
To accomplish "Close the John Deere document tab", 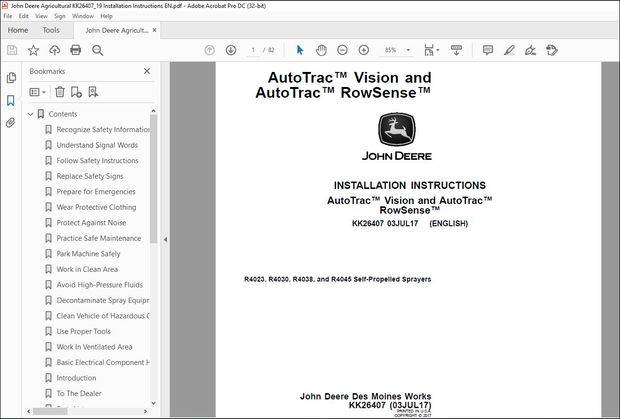I will click(x=155, y=30).
